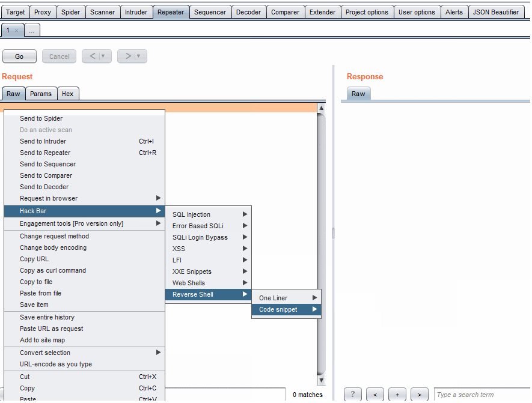This screenshot has height=403, width=532.
Task: Select Copy to file
Action: click(x=85, y=282)
